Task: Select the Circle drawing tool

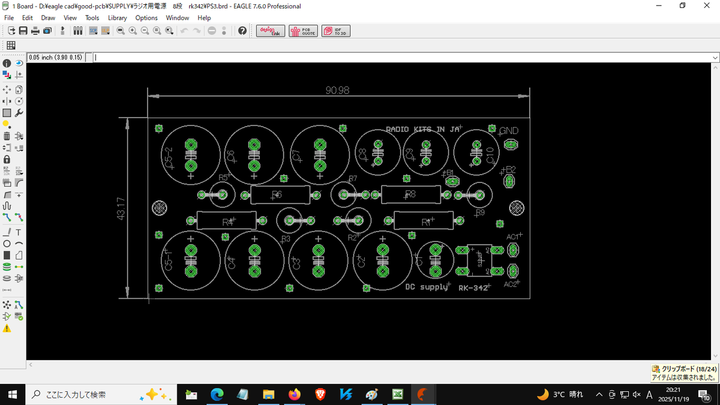Action: coord(7,243)
